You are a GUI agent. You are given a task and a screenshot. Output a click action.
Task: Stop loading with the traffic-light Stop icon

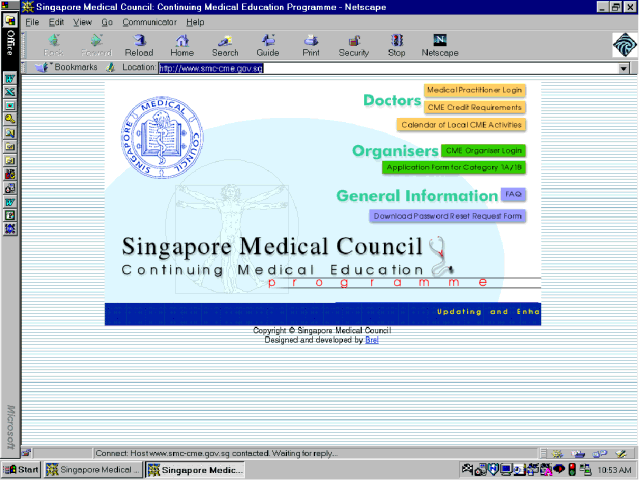(396, 45)
